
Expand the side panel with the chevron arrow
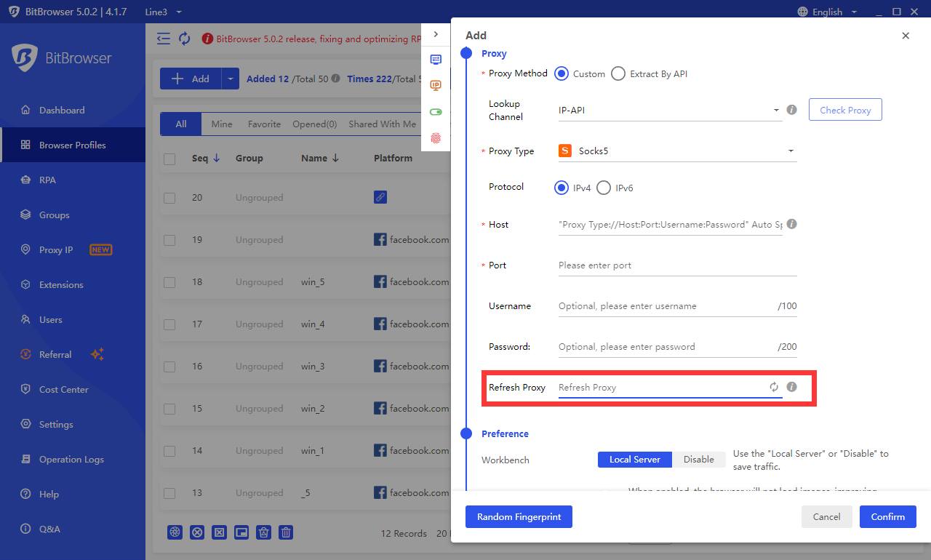click(x=436, y=34)
